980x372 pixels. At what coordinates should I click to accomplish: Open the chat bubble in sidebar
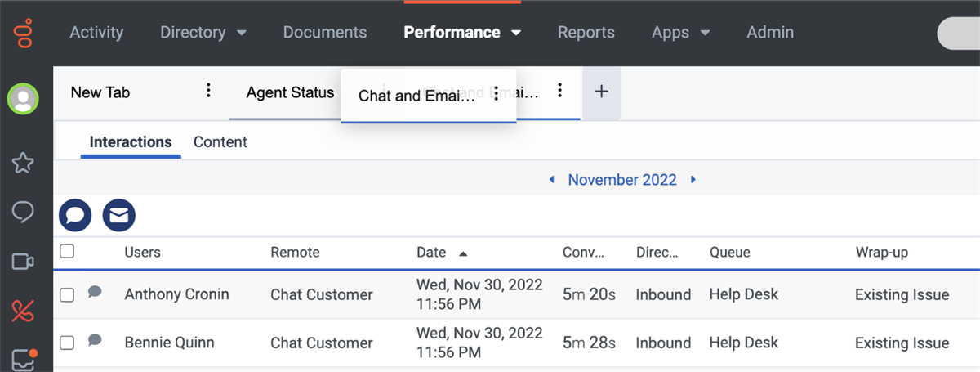(23, 213)
